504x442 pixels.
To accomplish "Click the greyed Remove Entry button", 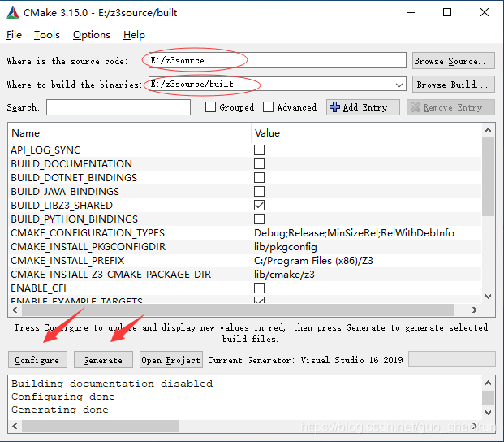I will point(450,107).
